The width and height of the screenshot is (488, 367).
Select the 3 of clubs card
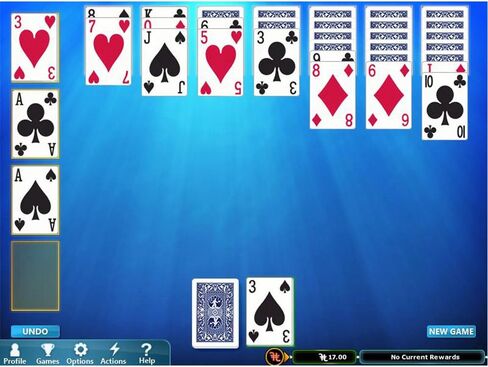tap(276, 62)
